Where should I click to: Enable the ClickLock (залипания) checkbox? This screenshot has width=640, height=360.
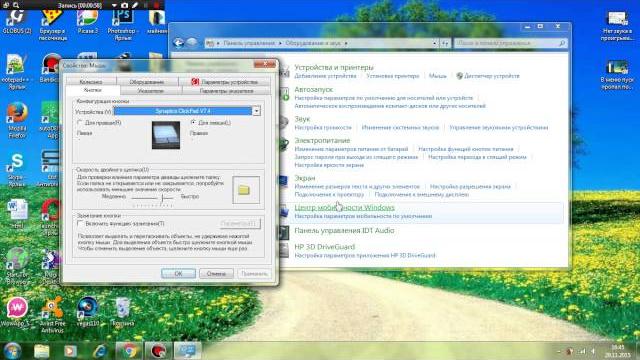[x=80, y=223]
